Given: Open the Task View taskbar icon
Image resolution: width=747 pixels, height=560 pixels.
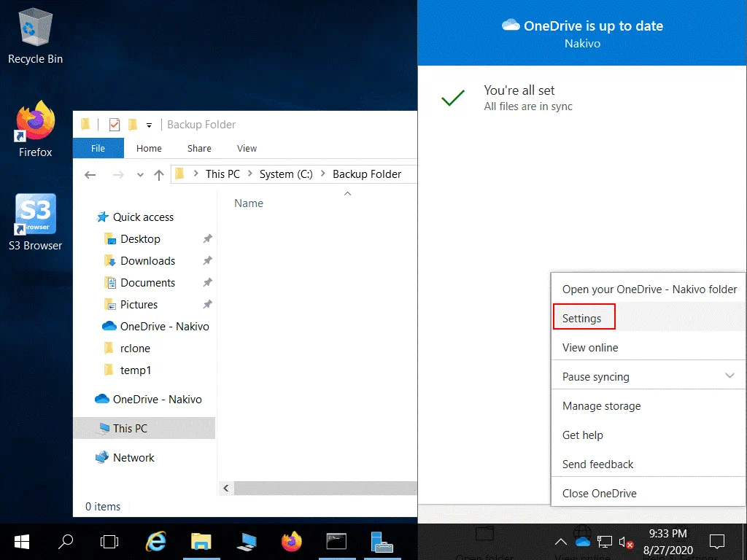Looking at the screenshot, I should [109, 541].
